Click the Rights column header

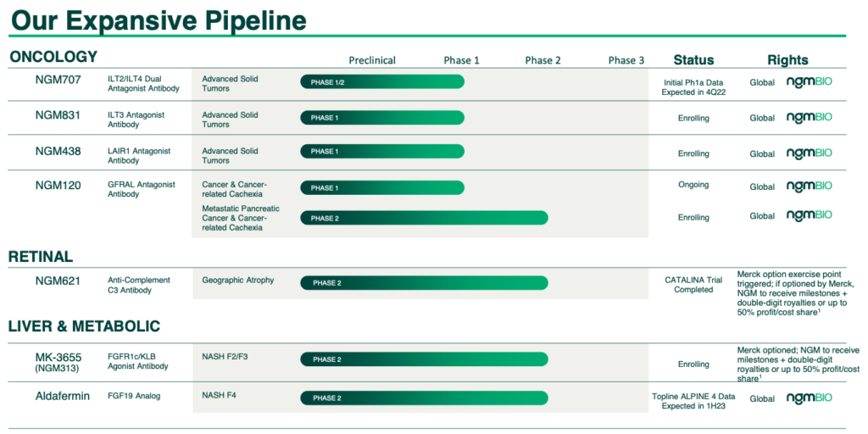787,60
